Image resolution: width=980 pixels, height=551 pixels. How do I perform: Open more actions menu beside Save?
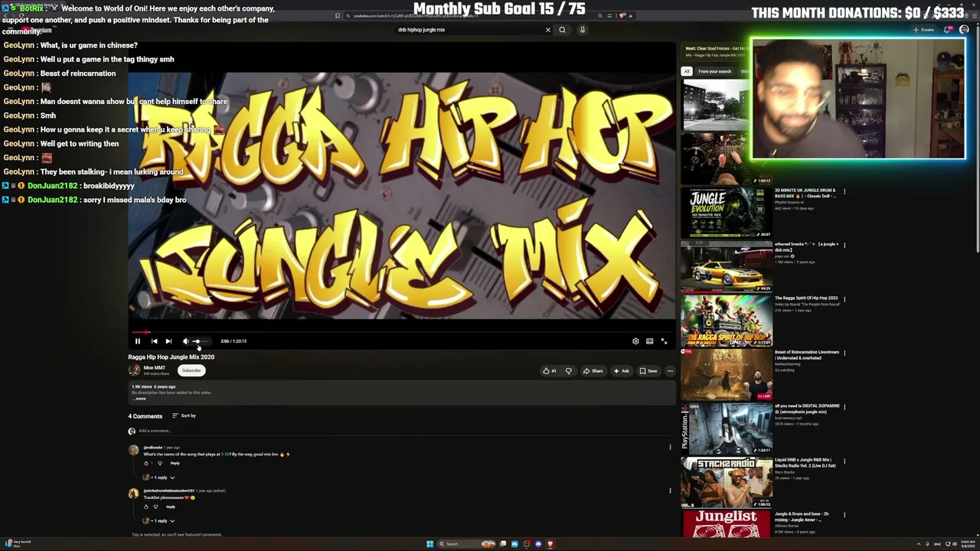[x=670, y=371]
